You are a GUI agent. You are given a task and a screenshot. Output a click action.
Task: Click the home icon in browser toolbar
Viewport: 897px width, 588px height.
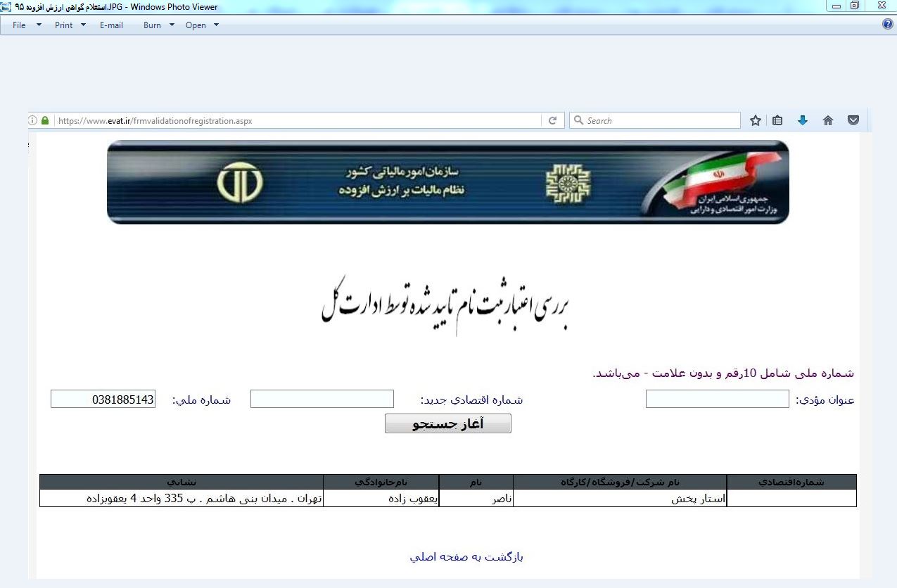pos(828,120)
